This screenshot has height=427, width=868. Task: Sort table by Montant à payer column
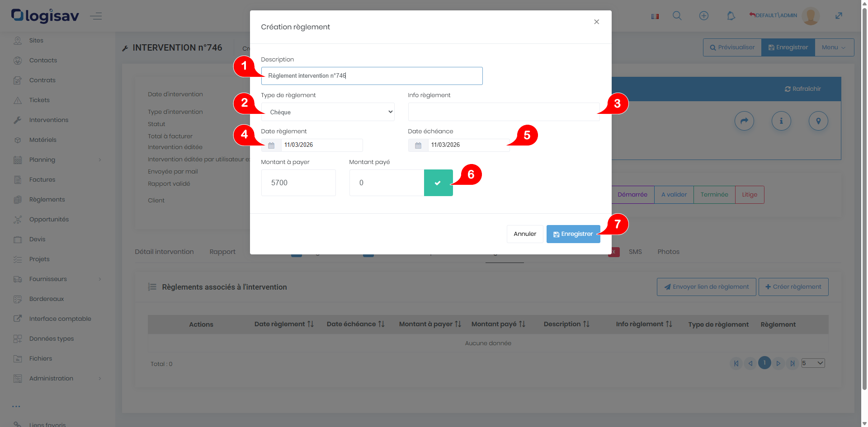pos(429,324)
